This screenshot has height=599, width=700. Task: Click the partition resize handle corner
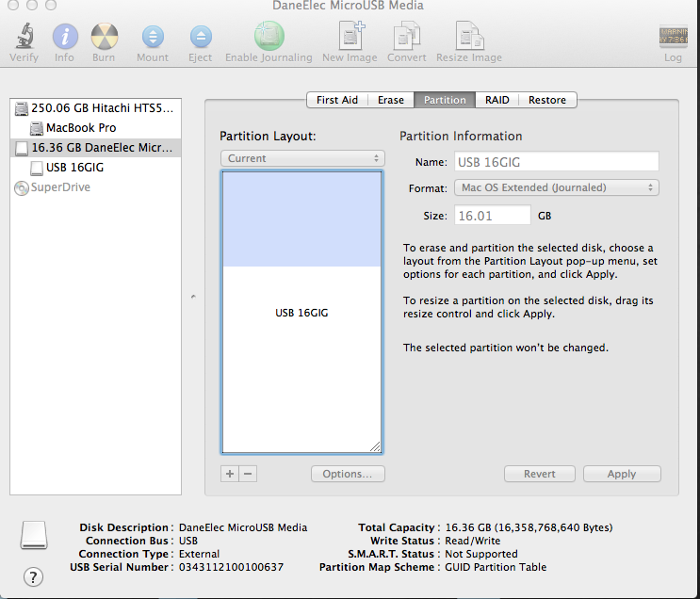pos(375,446)
